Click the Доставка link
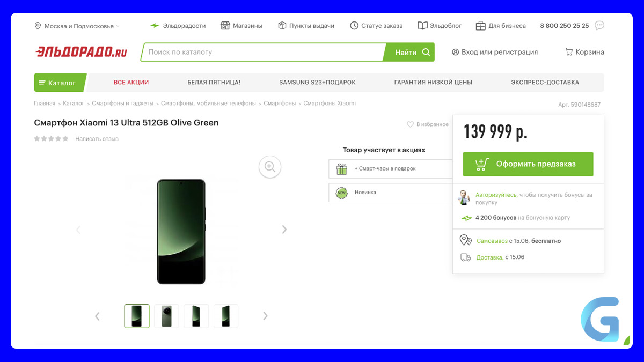The height and width of the screenshot is (362, 644). point(489,257)
